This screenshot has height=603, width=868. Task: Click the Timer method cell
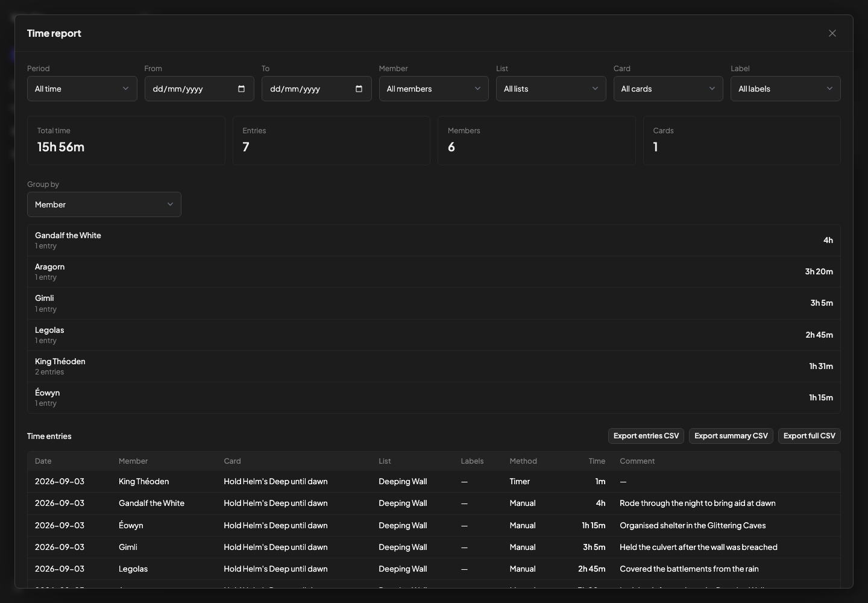coord(520,482)
